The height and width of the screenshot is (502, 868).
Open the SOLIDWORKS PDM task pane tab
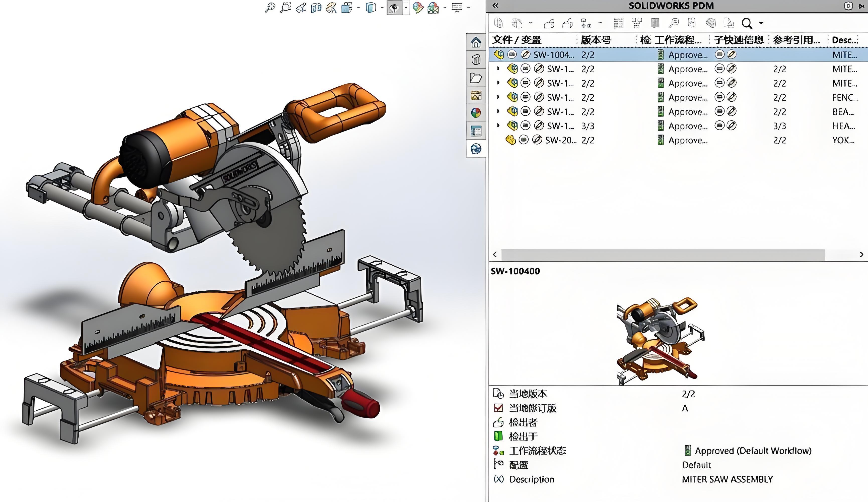point(476,149)
